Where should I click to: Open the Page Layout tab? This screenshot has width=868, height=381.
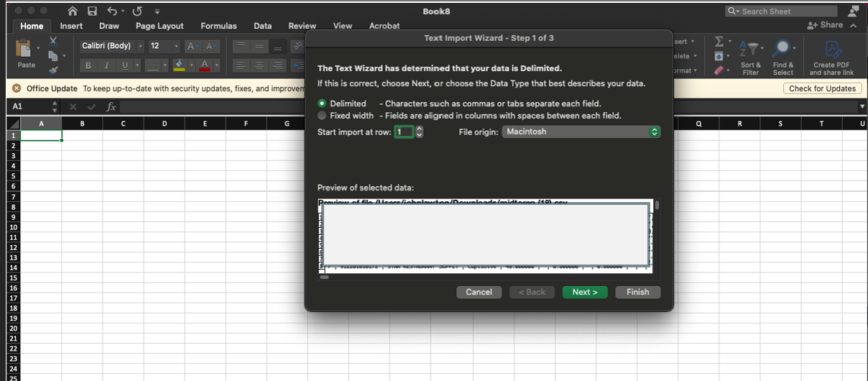coord(160,26)
